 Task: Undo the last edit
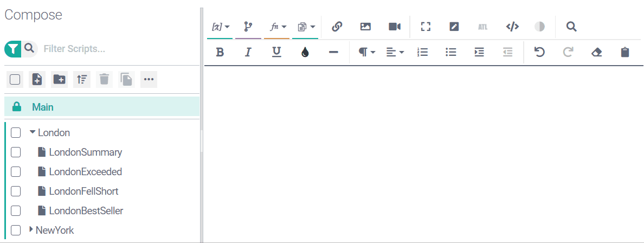(x=539, y=52)
